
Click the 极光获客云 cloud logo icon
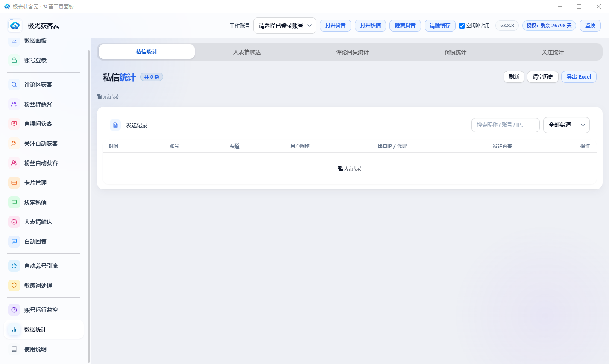pyautogui.click(x=15, y=26)
